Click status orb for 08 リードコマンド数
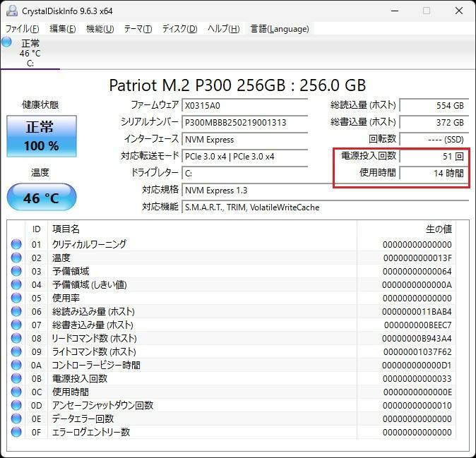 [16, 338]
